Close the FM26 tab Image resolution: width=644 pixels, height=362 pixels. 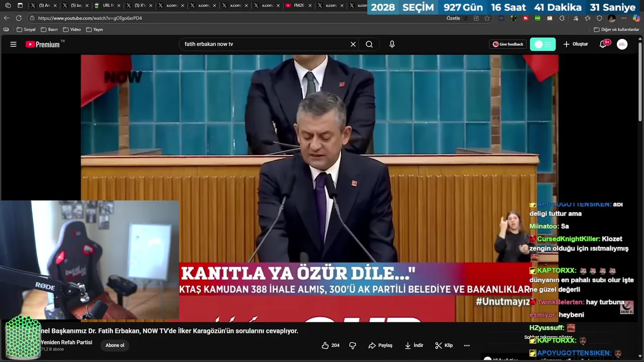(x=309, y=6)
